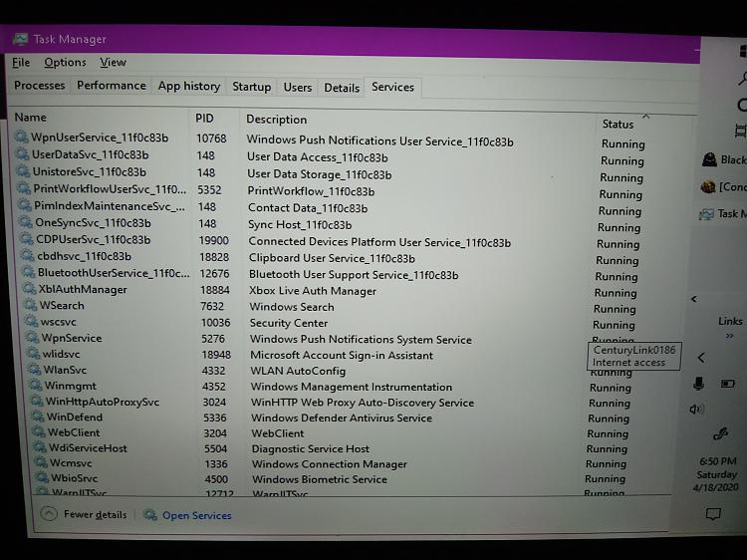
Task: Switch to the Startup tab
Action: click(x=252, y=87)
